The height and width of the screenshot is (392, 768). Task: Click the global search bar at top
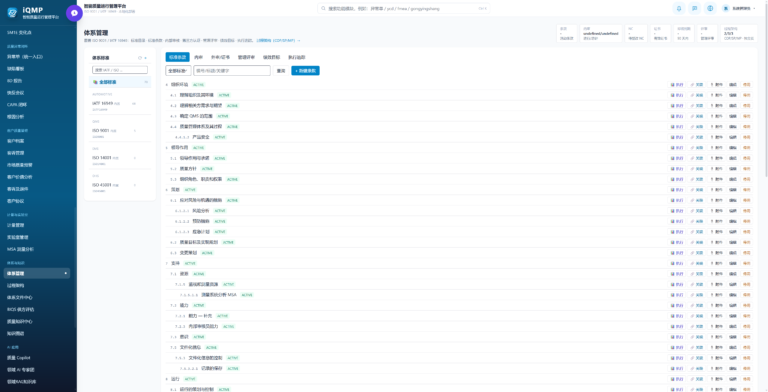[x=403, y=8]
